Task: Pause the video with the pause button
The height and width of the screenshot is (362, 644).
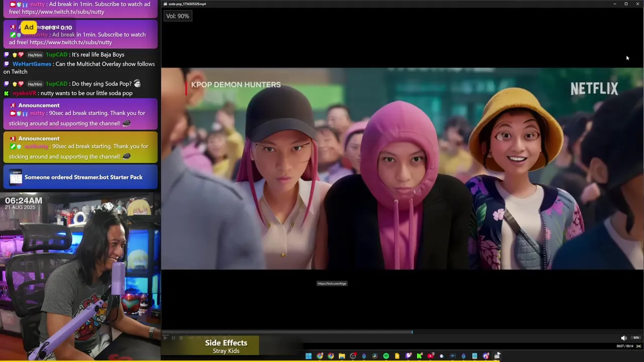Action: pos(173,338)
